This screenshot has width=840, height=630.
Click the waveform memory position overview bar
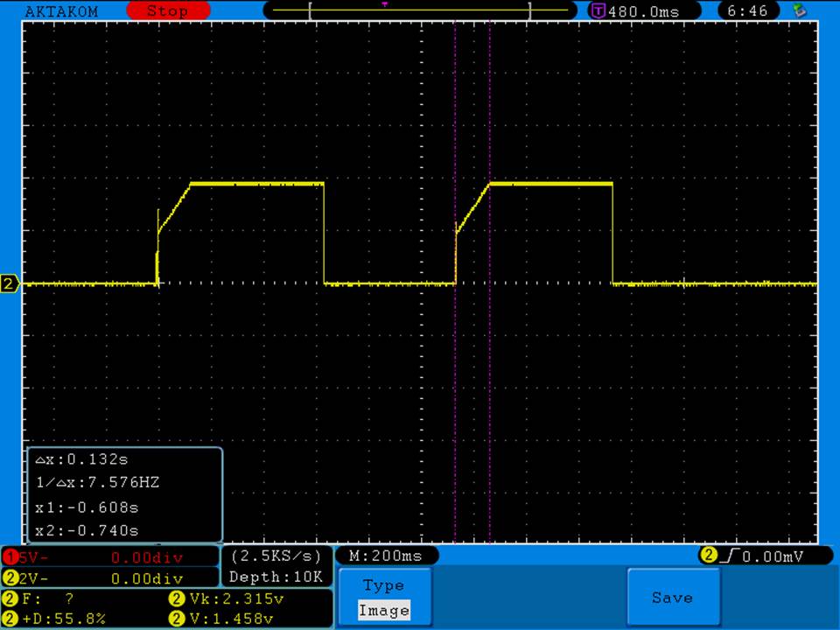click(420, 10)
